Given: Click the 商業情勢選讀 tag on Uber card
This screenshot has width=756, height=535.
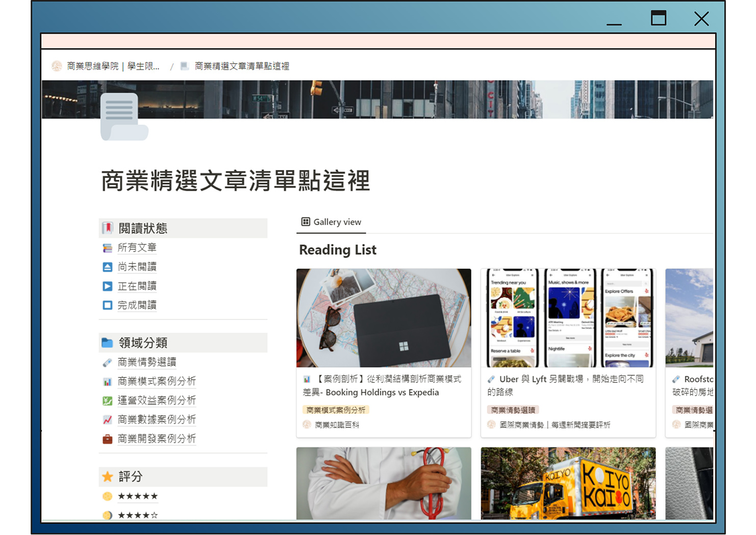Looking at the screenshot, I should [x=513, y=410].
